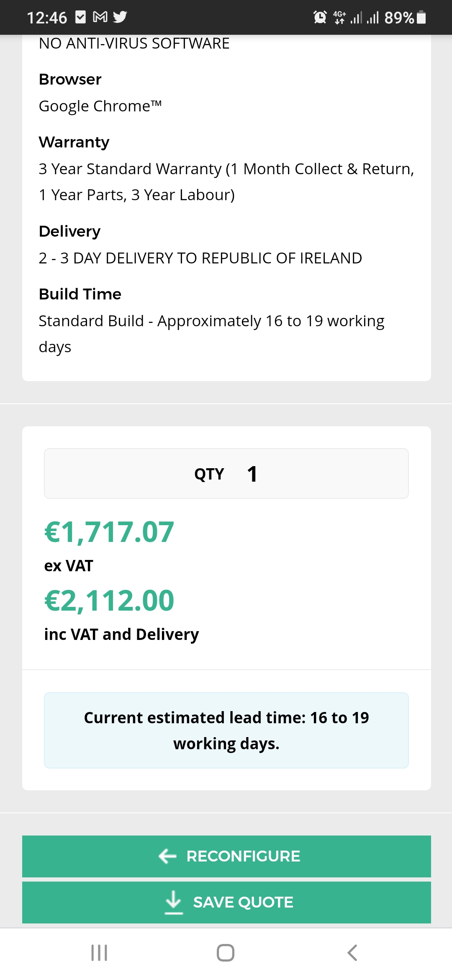
Task: Click the RECONFIGURE button
Action: point(226,856)
